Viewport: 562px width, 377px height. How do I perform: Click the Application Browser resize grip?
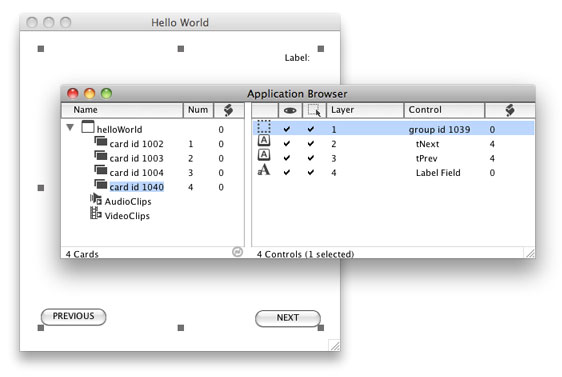(x=530, y=253)
